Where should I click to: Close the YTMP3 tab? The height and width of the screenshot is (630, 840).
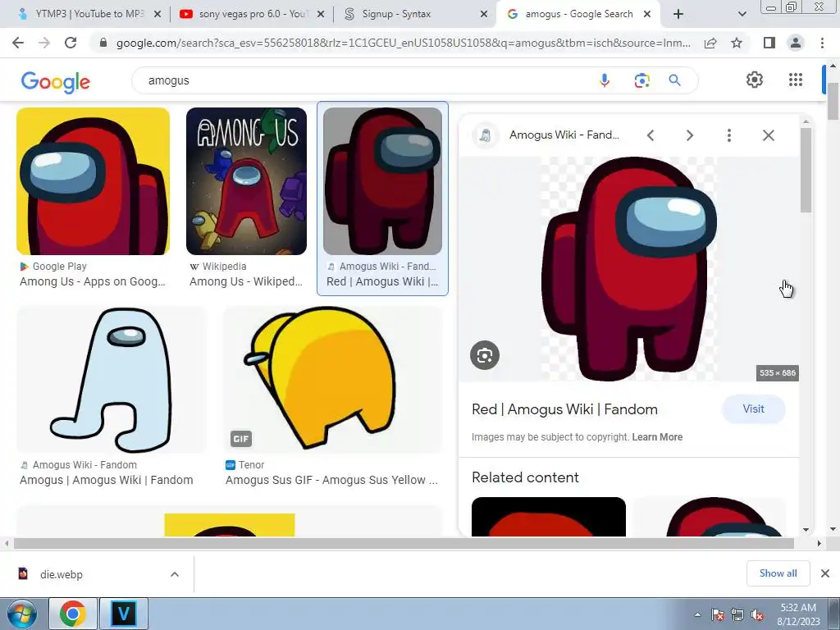point(157,15)
